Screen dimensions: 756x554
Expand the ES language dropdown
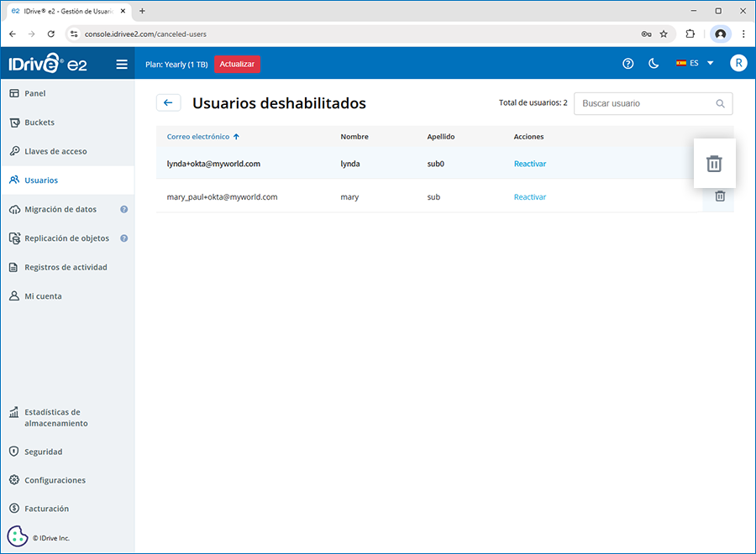pyautogui.click(x=695, y=64)
